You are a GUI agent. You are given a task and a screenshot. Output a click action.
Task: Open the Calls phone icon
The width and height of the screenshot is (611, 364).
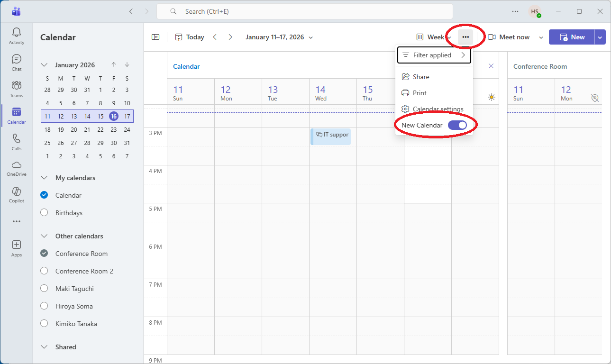pyautogui.click(x=17, y=142)
